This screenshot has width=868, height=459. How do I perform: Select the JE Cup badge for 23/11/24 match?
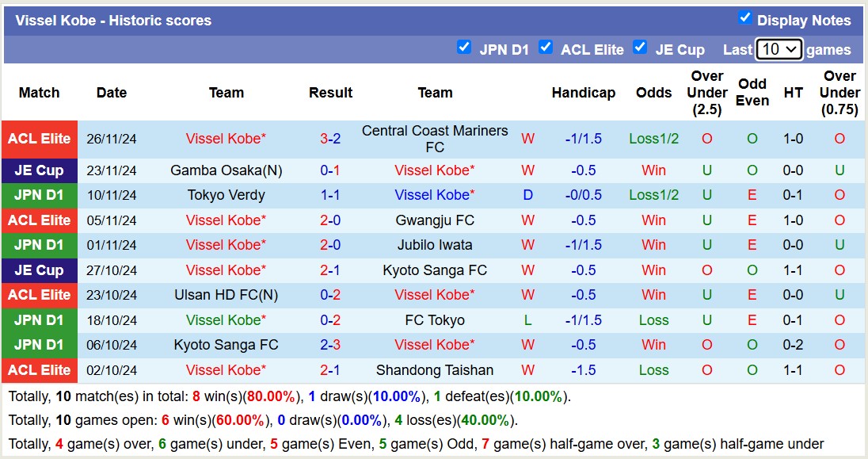click(x=40, y=170)
